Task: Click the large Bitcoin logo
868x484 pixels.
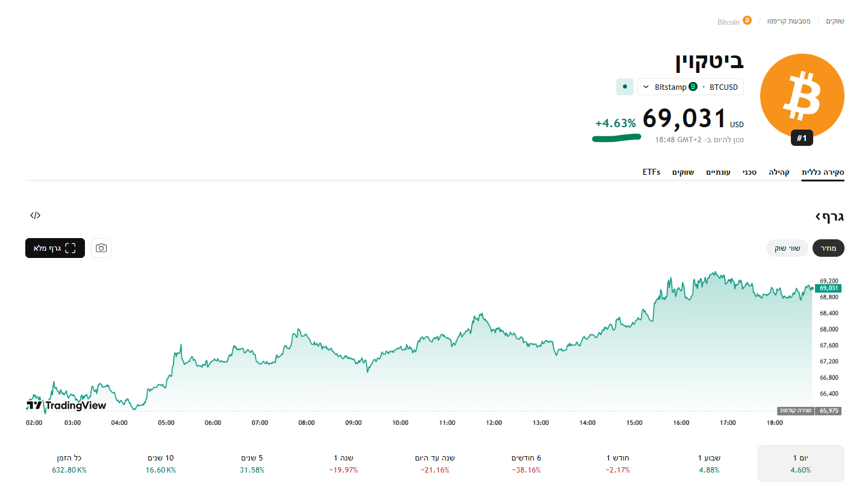Action: (802, 96)
